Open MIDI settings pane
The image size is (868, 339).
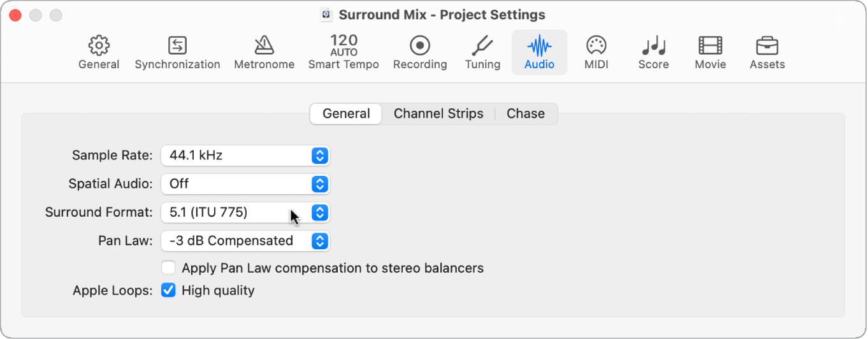[596, 52]
